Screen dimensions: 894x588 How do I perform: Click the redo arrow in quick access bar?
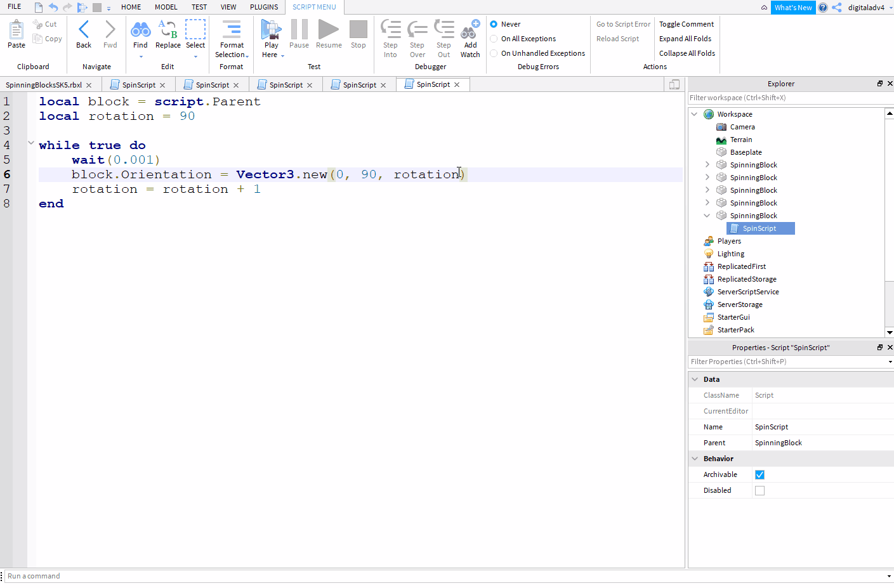coord(68,8)
